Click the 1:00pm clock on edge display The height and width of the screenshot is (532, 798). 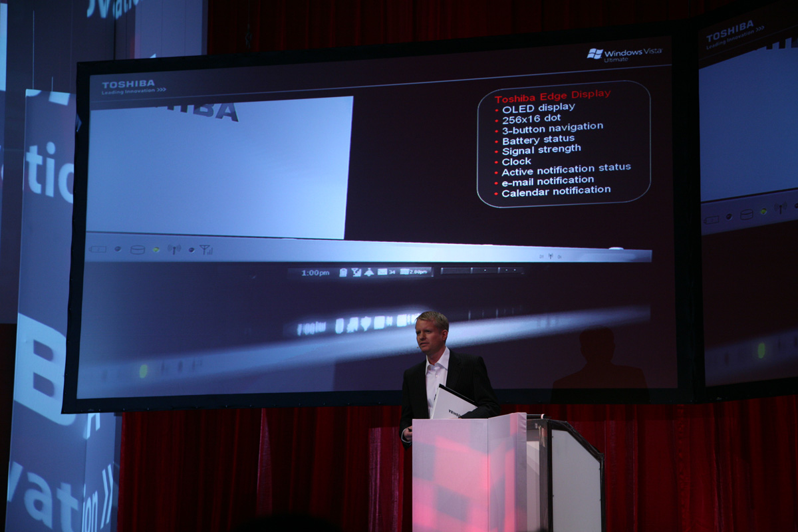point(316,273)
